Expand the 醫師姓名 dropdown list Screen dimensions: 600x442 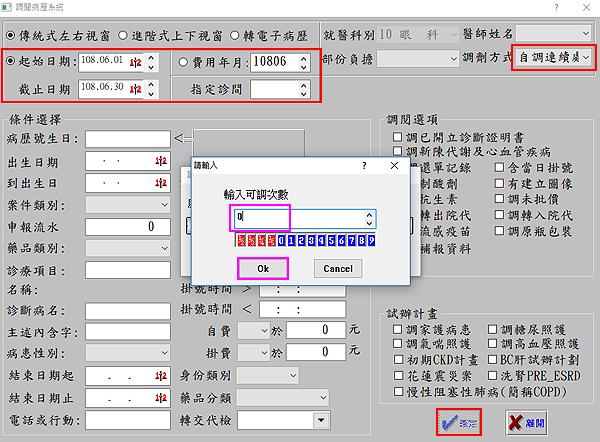585,34
